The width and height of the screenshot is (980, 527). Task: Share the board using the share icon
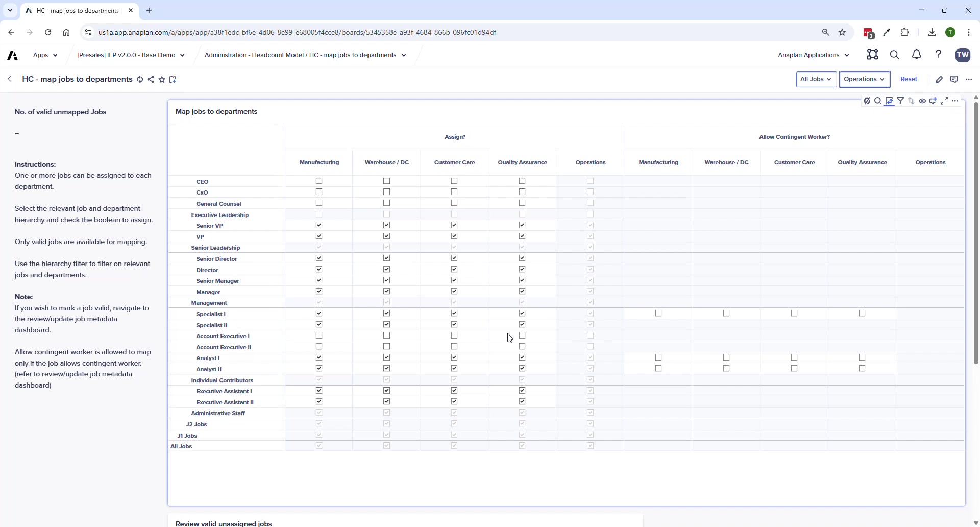(x=151, y=79)
